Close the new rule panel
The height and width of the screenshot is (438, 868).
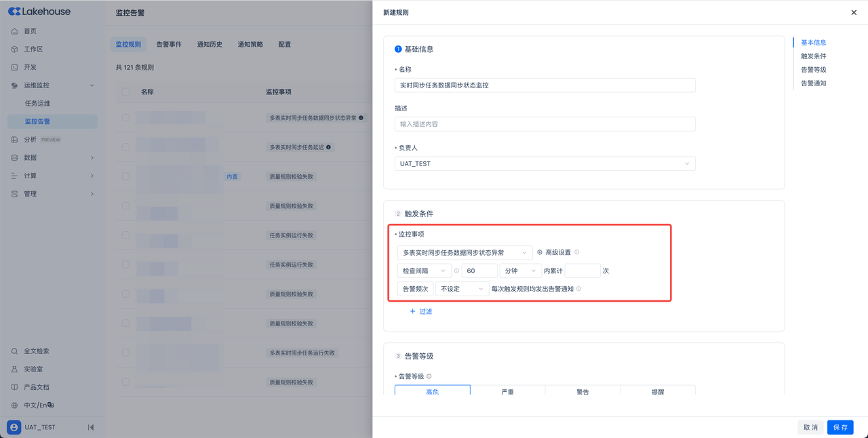click(x=854, y=12)
